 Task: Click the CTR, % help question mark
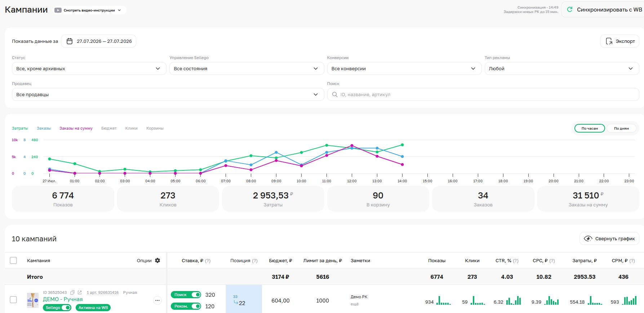pos(516,261)
